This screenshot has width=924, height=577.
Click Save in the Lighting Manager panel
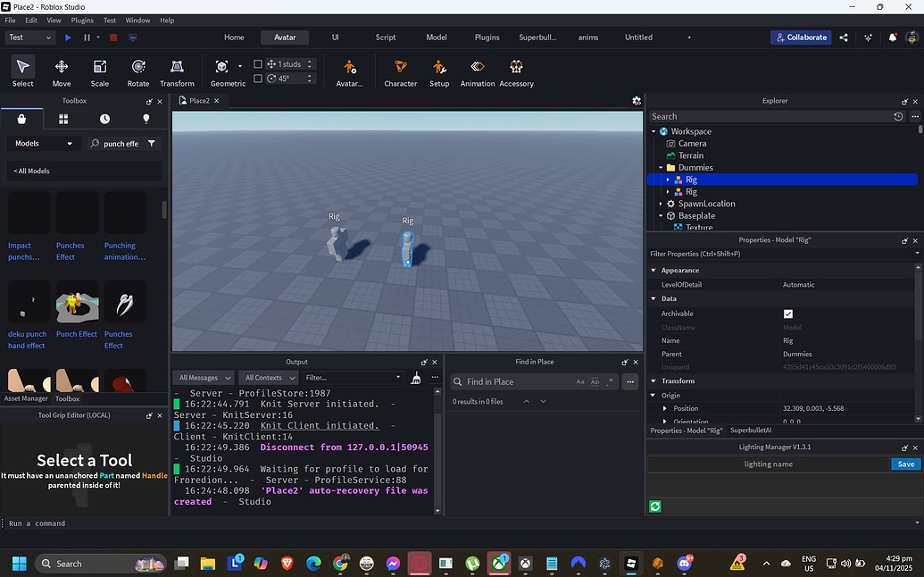905,464
